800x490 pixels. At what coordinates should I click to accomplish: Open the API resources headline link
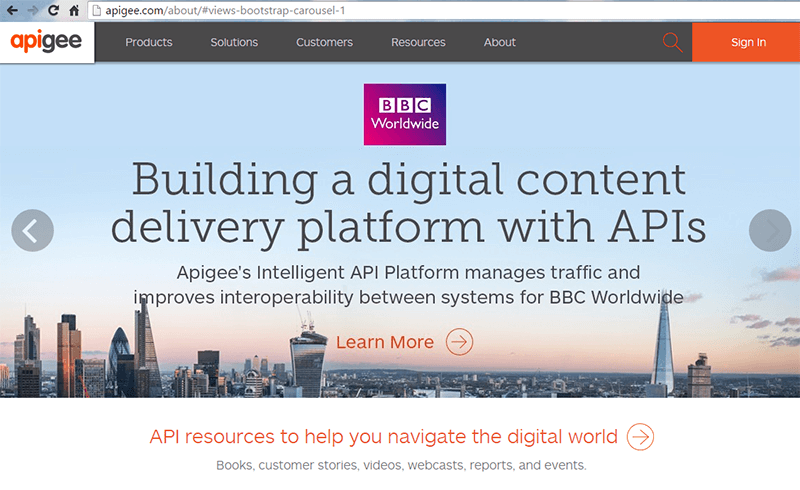[384, 437]
